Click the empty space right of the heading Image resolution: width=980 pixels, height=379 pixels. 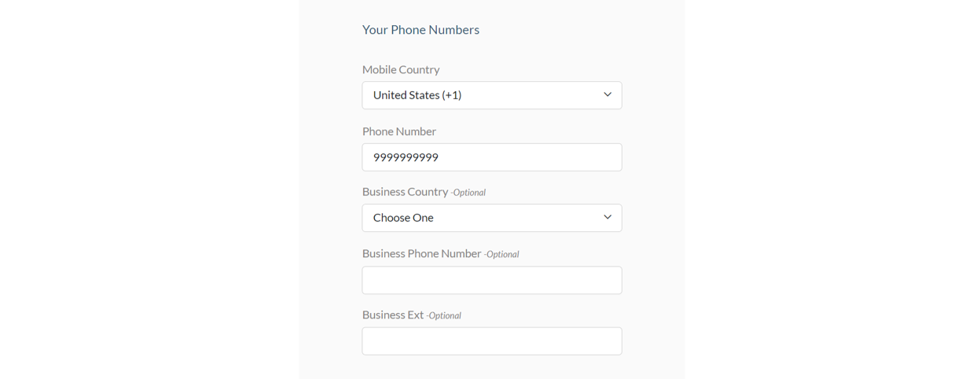[x=582, y=30]
